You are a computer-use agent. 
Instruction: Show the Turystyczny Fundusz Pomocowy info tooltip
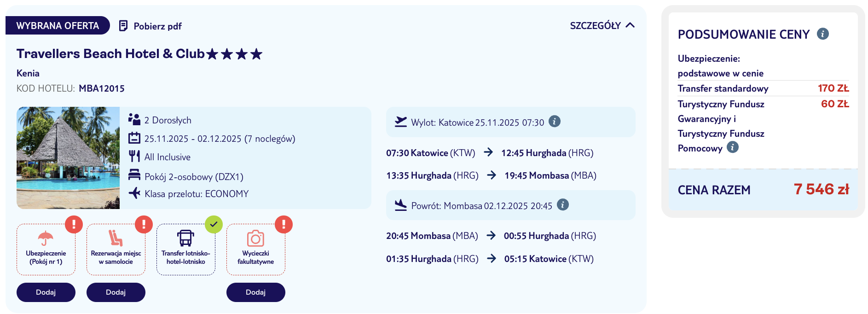732,147
